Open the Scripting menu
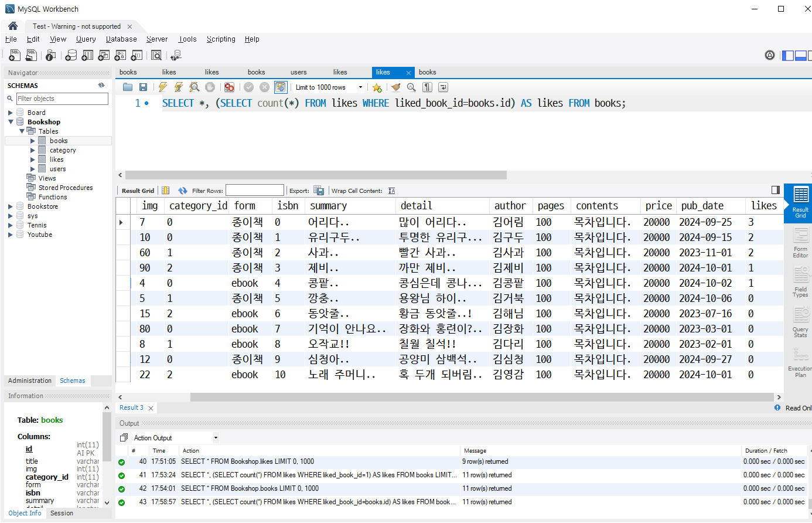This screenshot has height=523, width=812. (221, 39)
